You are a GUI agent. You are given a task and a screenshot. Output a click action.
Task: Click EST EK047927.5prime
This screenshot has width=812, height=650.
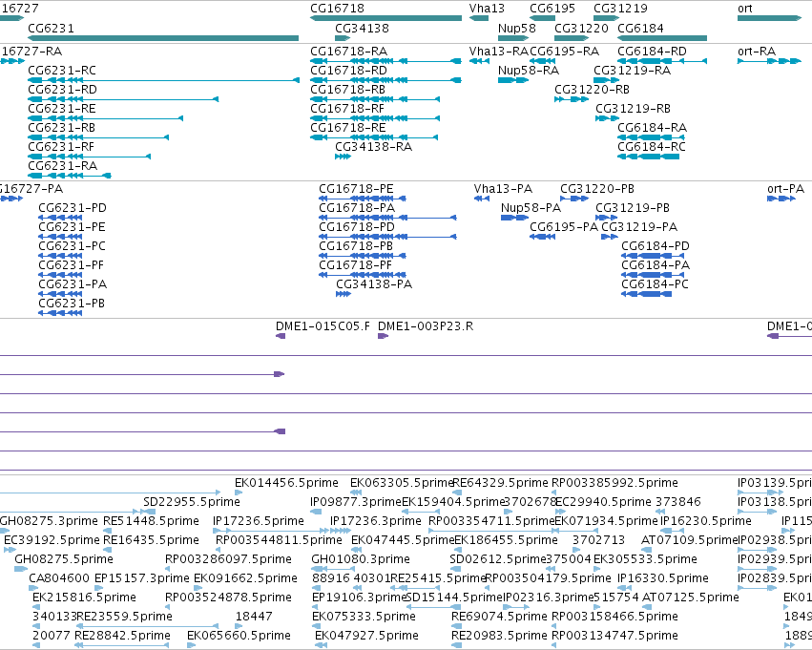(321, 645)
